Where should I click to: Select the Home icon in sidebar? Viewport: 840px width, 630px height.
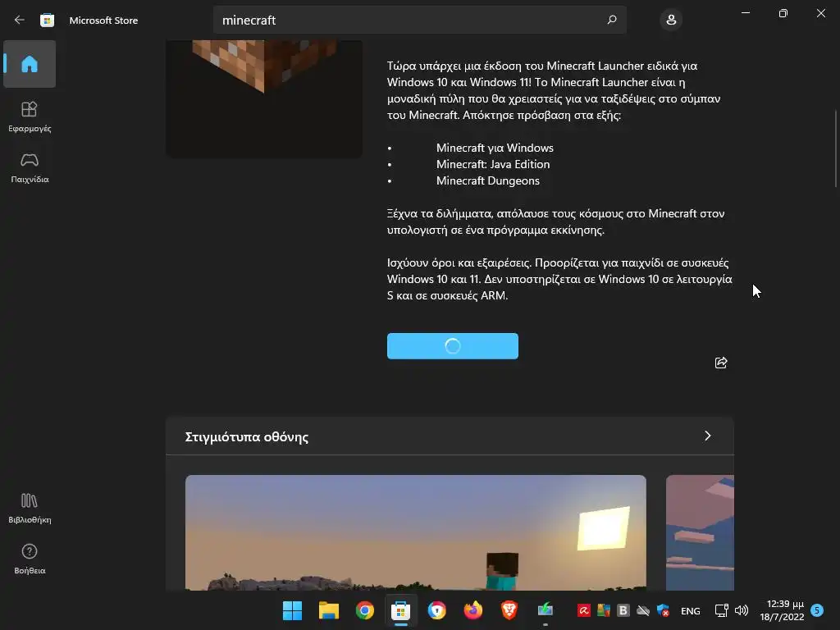[30, 64]
